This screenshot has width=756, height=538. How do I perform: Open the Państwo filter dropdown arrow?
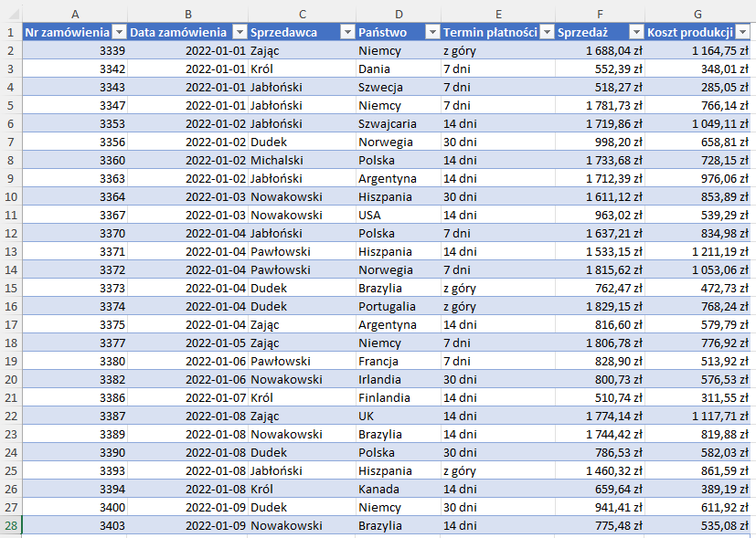(431, 32)
